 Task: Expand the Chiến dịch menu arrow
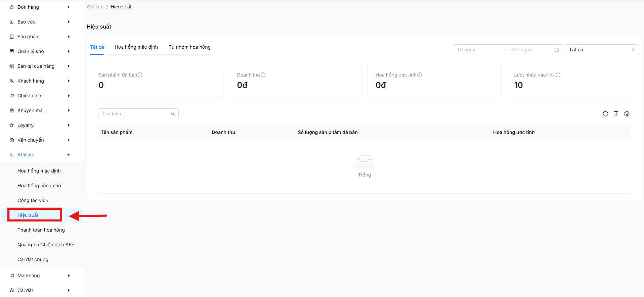tap(69, 96)
